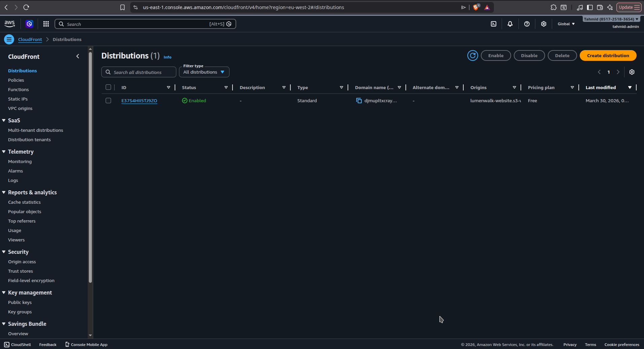The image size is (644, 349).
Task: Open Functions in the sidebar
Action: [19, 89]
